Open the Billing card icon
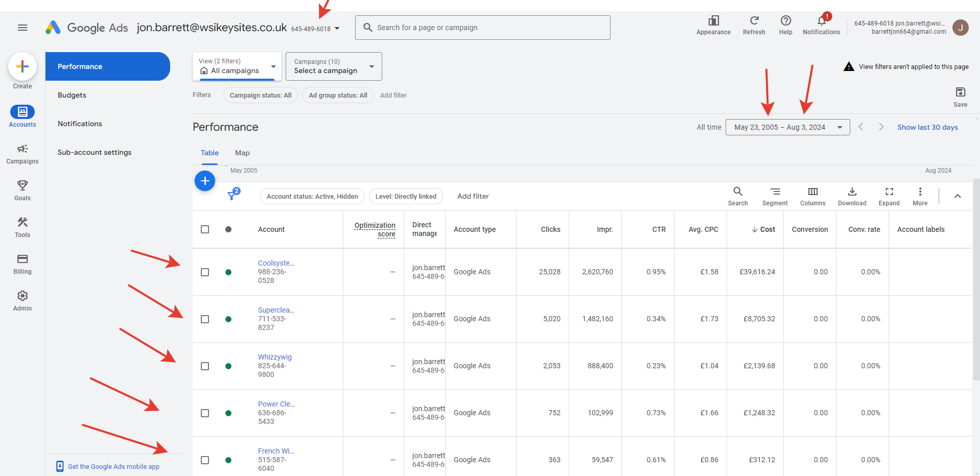980x476 pixels. click(x=22, y=259)
